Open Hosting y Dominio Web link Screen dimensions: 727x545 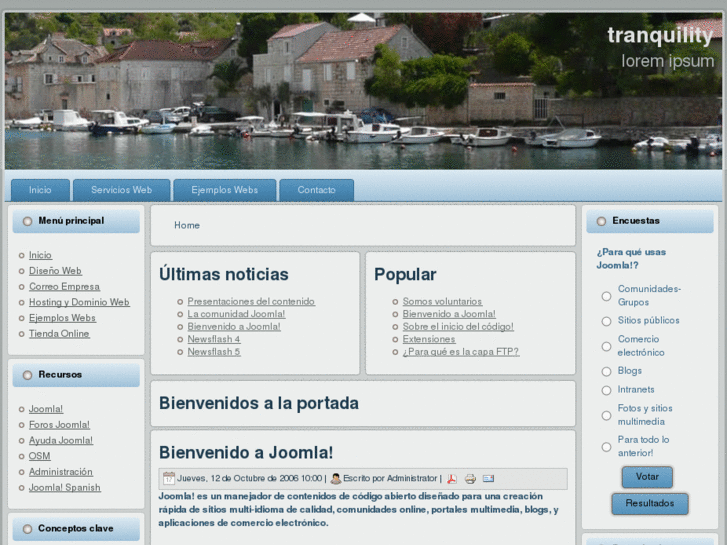[79, 302]
